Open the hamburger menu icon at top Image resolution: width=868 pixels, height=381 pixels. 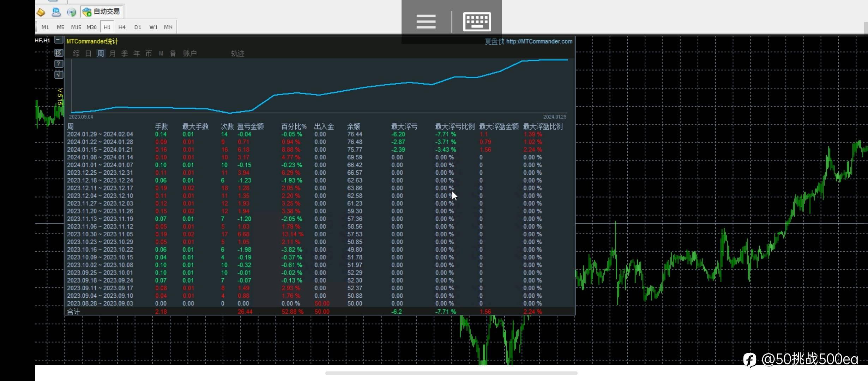coord(426,22)
